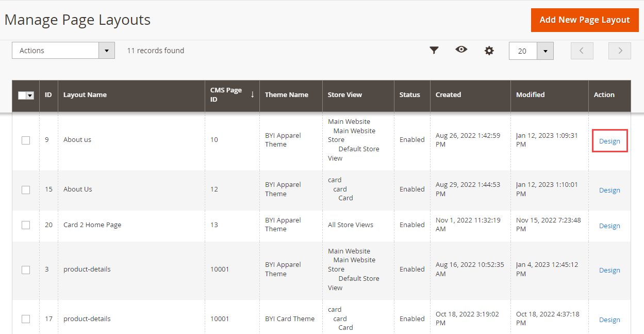The width and height of the screenshot is (644, 334).
Task: Open Design link for product-details ID 3
Action: tap(609, 271)
